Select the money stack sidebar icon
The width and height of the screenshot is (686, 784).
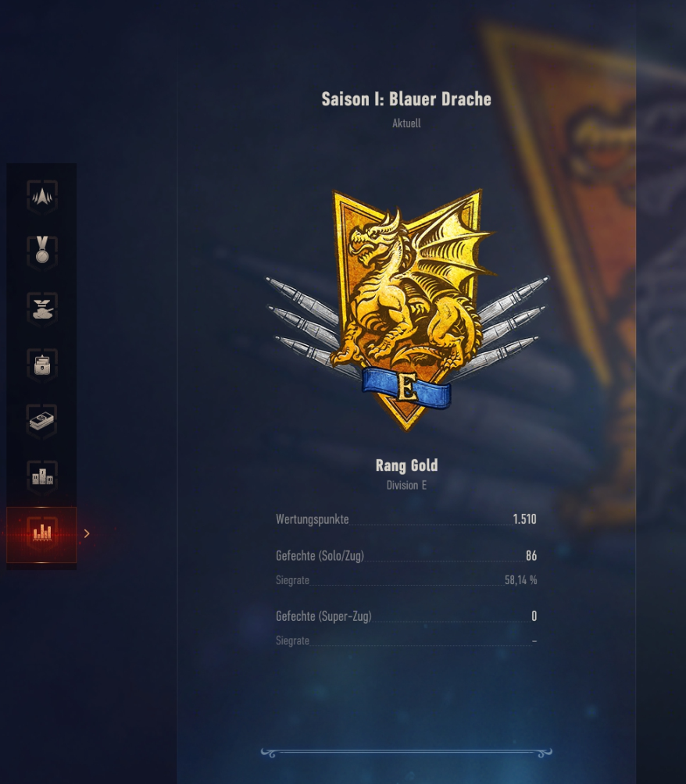42,421
